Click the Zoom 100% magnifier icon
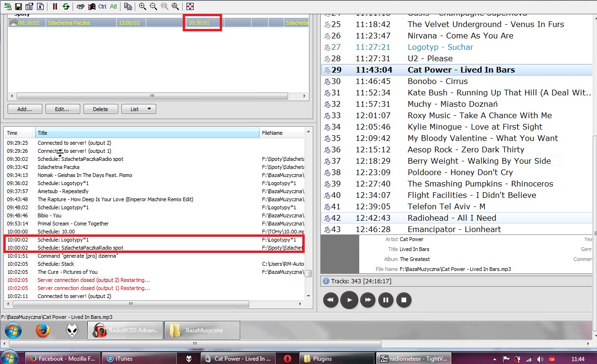 coord(164,7)
